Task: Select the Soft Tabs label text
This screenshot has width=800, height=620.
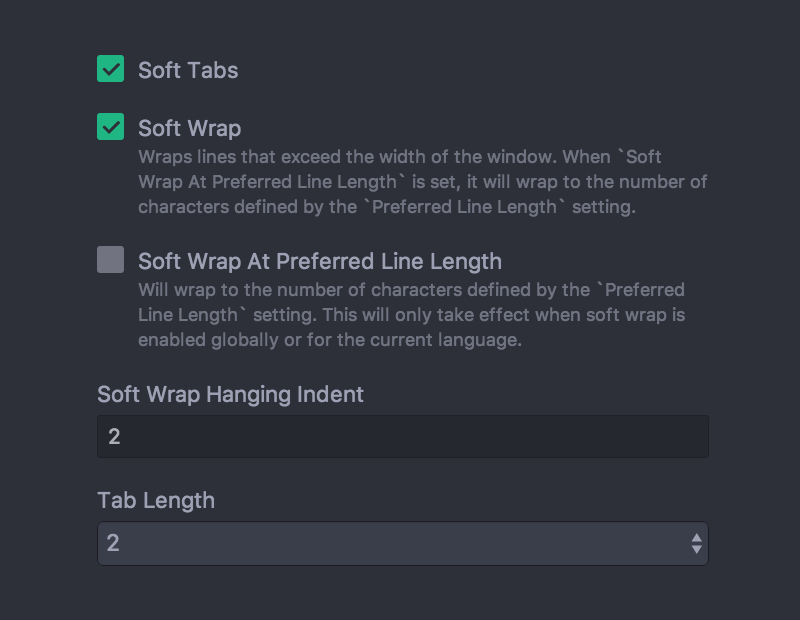Action: tap(188, 70)
